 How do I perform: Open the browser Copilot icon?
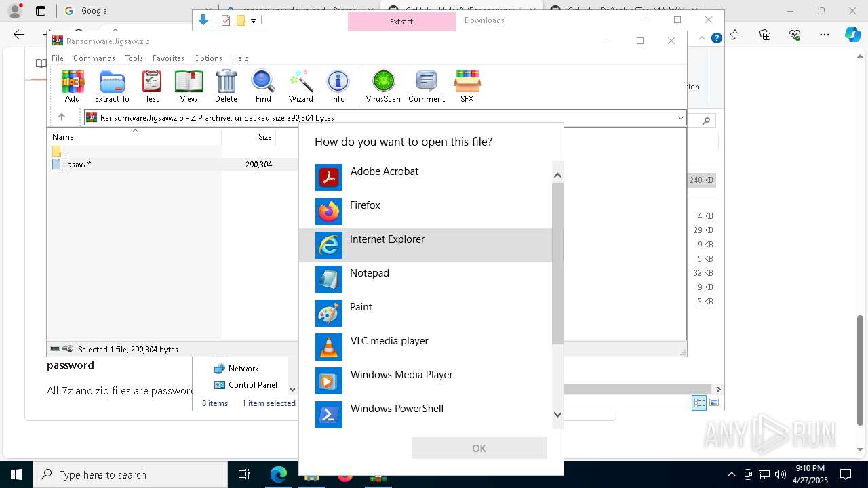click(x=852, y=35)
